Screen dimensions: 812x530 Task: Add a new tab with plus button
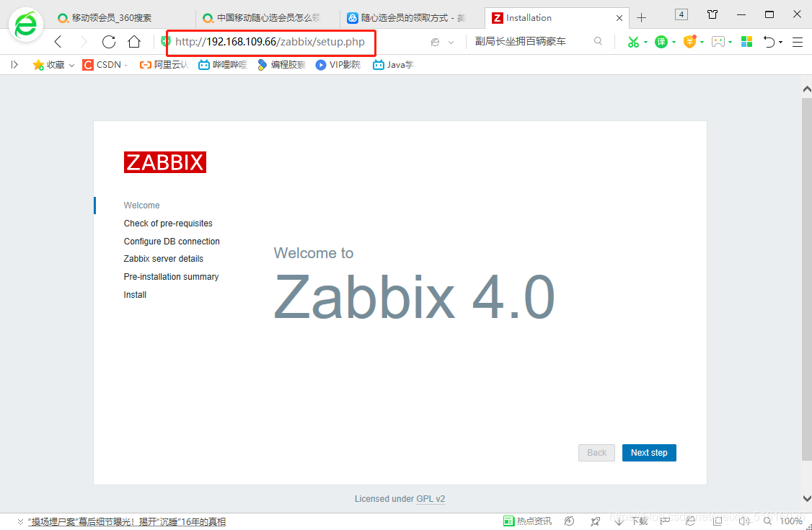pos(642,18)
